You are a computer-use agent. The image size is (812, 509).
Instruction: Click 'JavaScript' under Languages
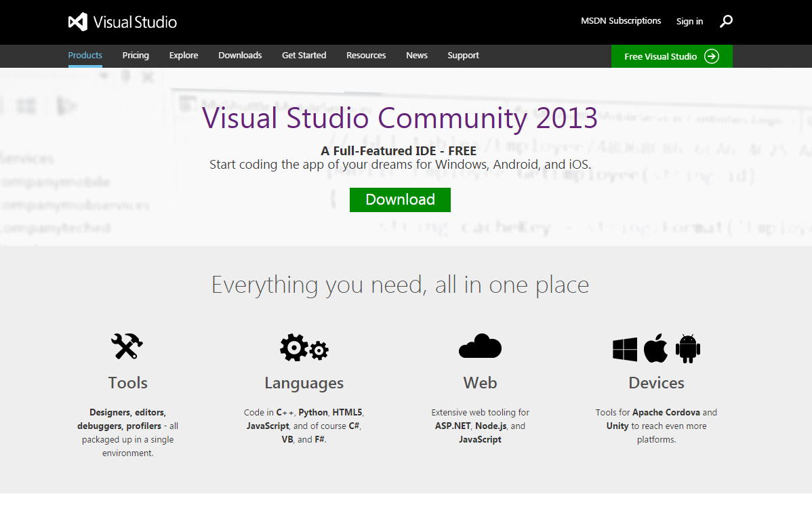(267, 426)
